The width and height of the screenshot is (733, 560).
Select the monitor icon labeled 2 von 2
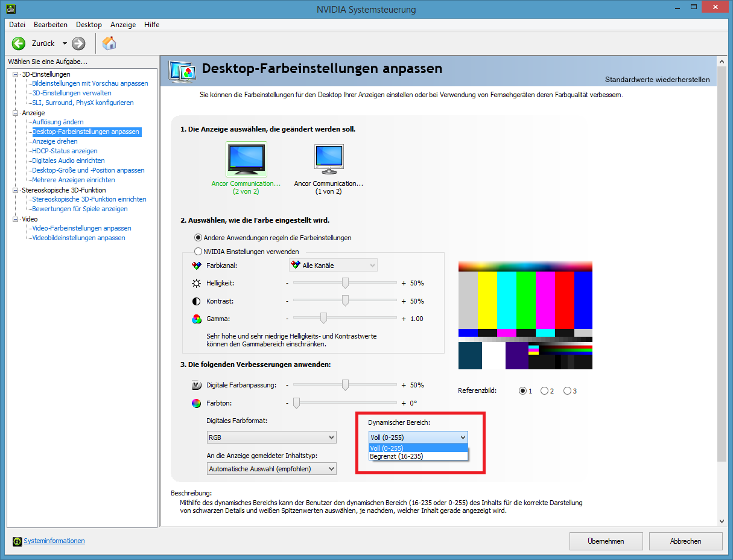[x=246, y=159]
